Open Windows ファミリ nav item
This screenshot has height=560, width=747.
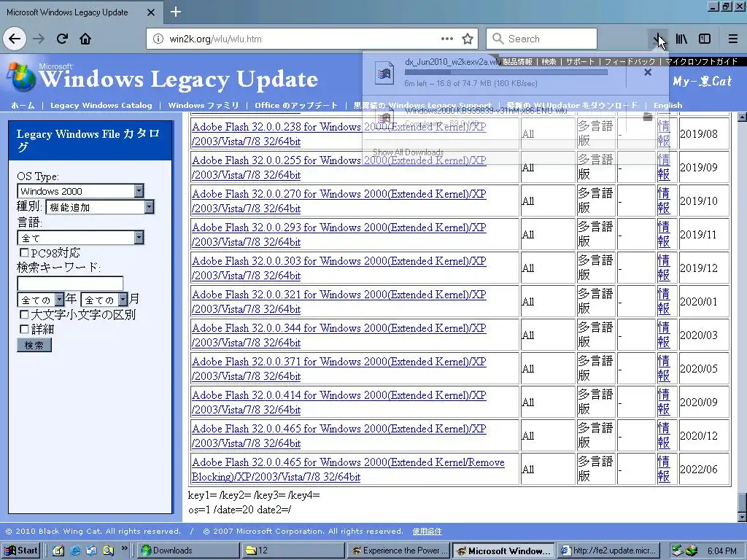tap(204, 105)
